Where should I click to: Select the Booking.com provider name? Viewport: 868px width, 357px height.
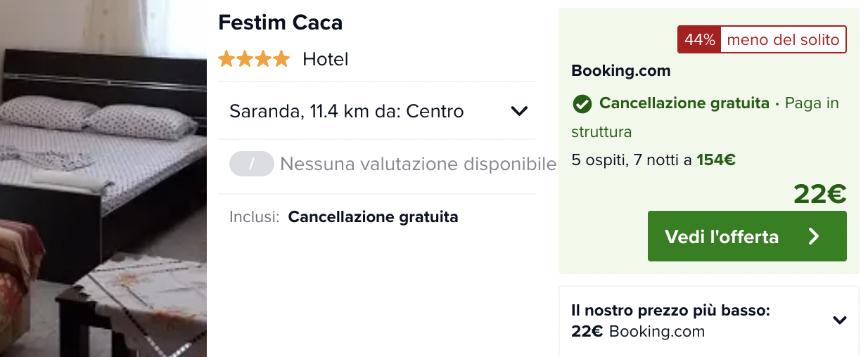click(620, 71)
